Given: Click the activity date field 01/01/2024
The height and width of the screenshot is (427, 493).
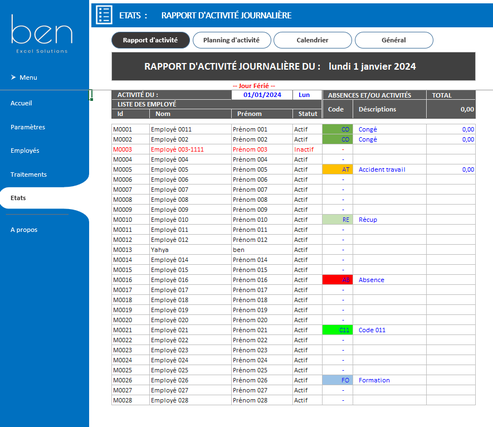Looking at the screenshot, I should (x=262, y=95).
